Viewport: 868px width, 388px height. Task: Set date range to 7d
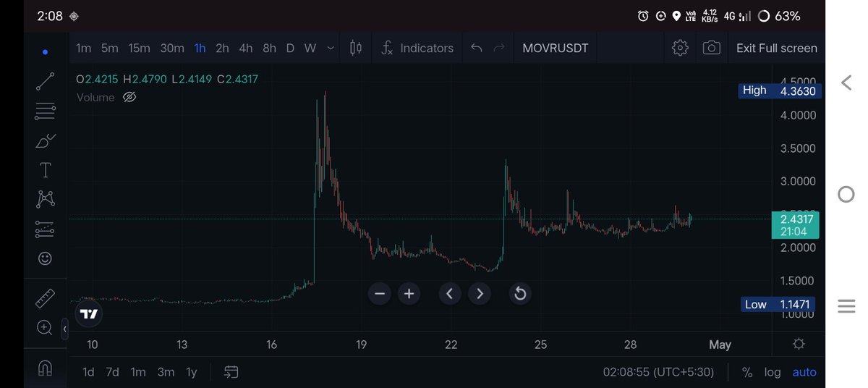[112, 372]
